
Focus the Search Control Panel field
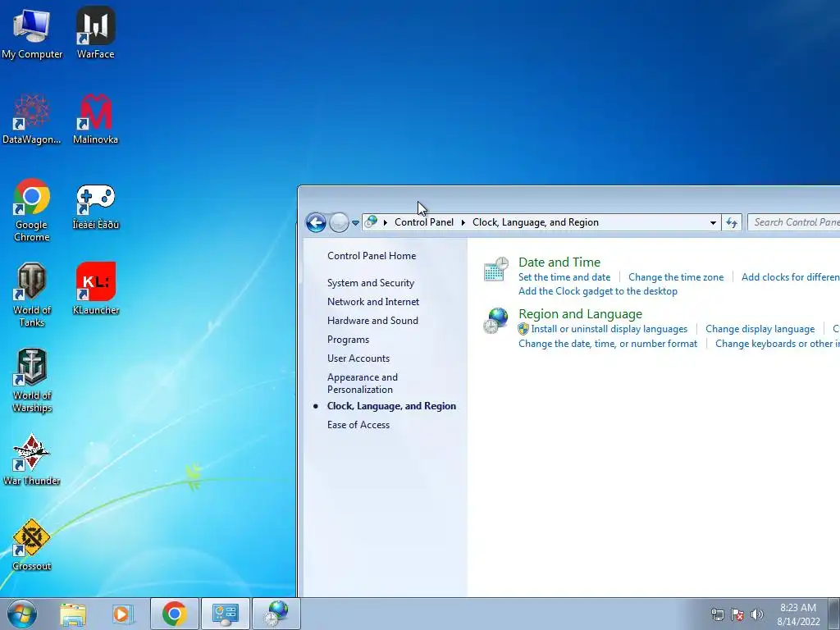click(x=794, y=222)
